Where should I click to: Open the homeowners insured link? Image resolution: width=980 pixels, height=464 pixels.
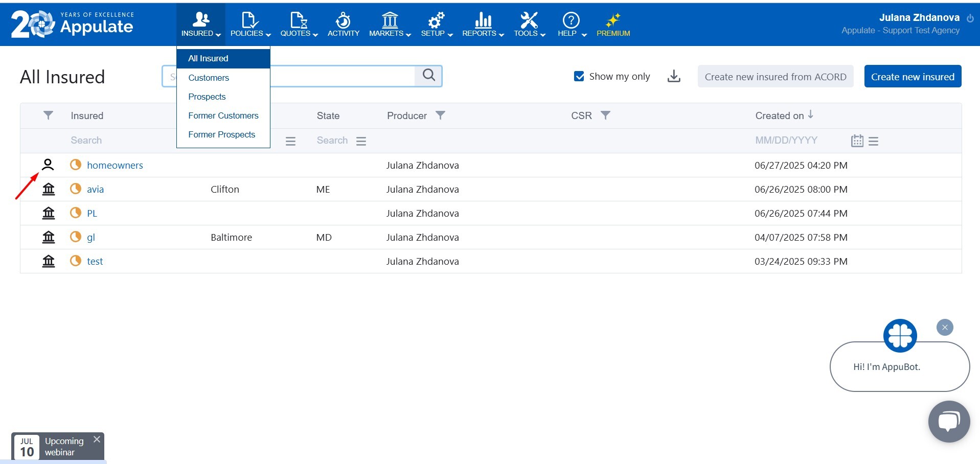point(115,165)
